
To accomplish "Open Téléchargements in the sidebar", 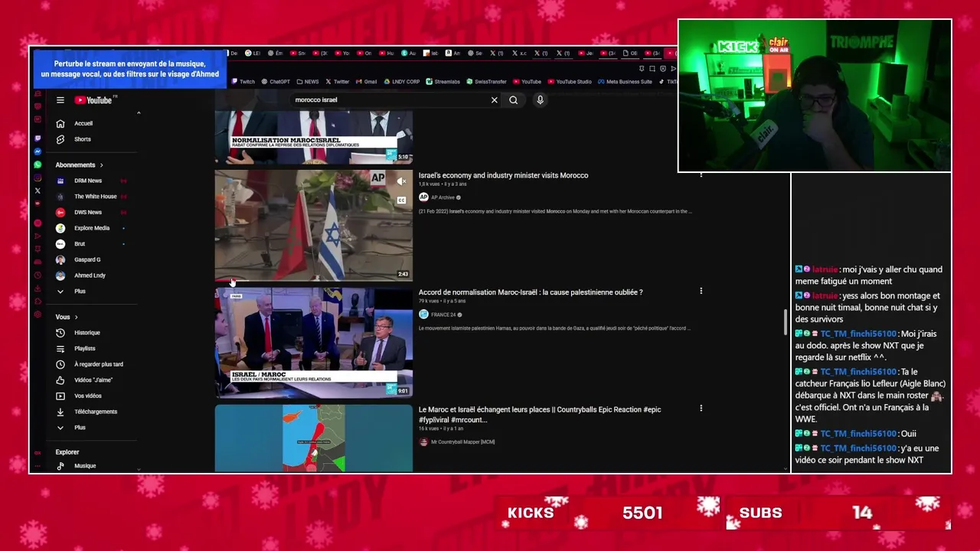I will tap(95, 412).
